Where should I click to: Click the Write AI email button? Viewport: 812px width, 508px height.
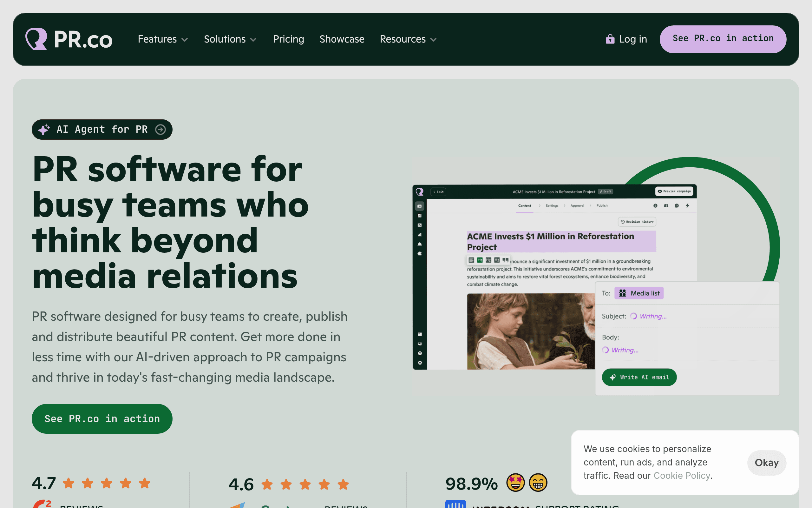(639, 377)
